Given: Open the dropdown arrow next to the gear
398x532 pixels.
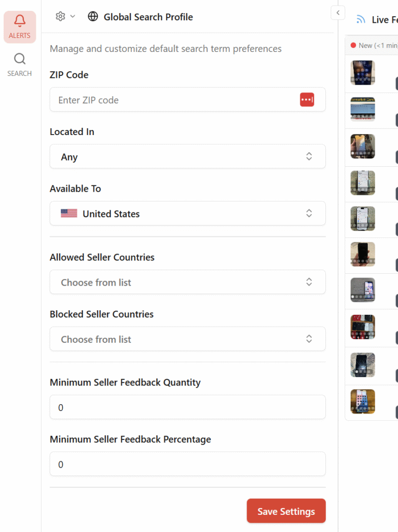Looking at the screenshot, I should [73, 17].
